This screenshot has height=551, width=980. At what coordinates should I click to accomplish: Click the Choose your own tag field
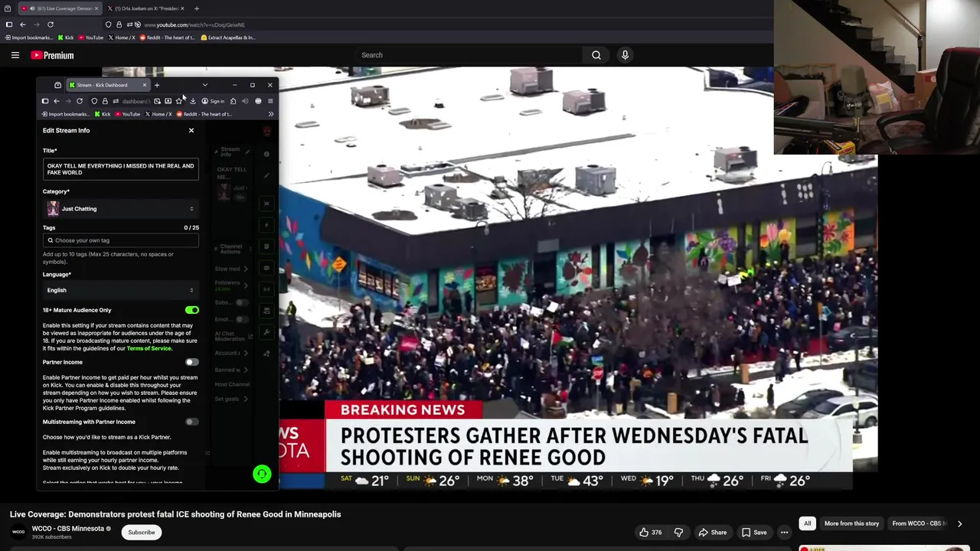(121, 240)
